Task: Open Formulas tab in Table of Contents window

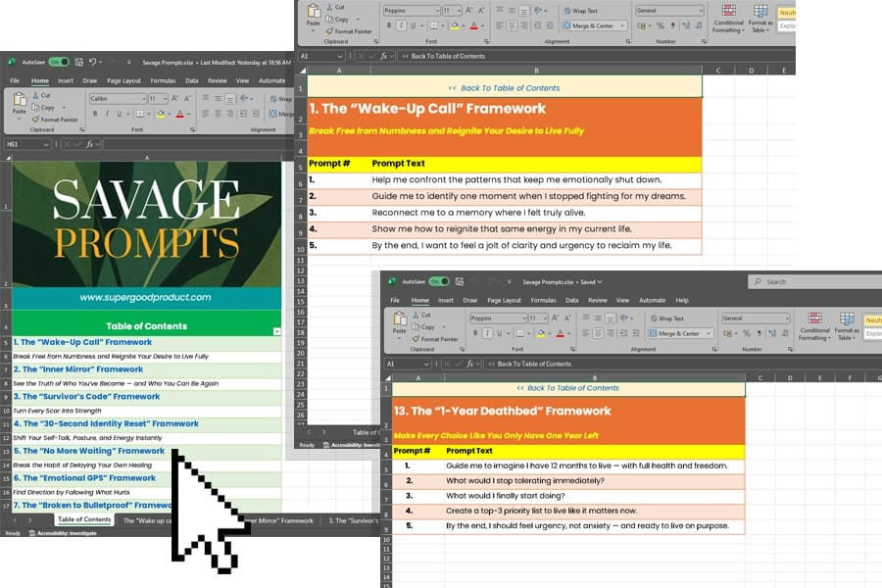Action: point(163,81)
